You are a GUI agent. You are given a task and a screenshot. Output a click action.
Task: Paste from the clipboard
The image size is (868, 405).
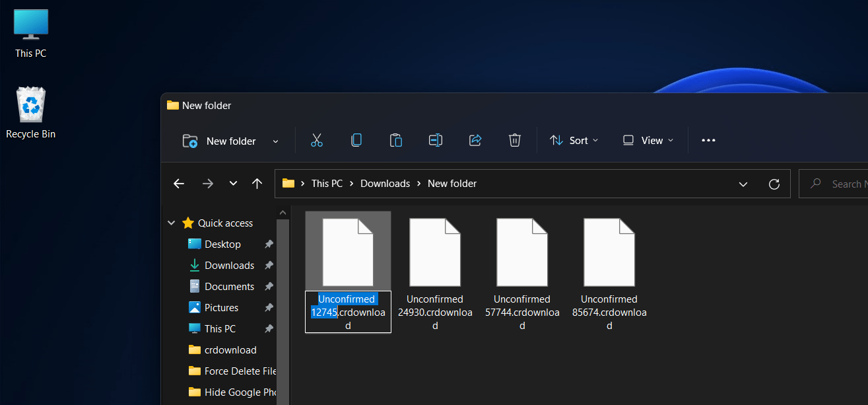396,140
